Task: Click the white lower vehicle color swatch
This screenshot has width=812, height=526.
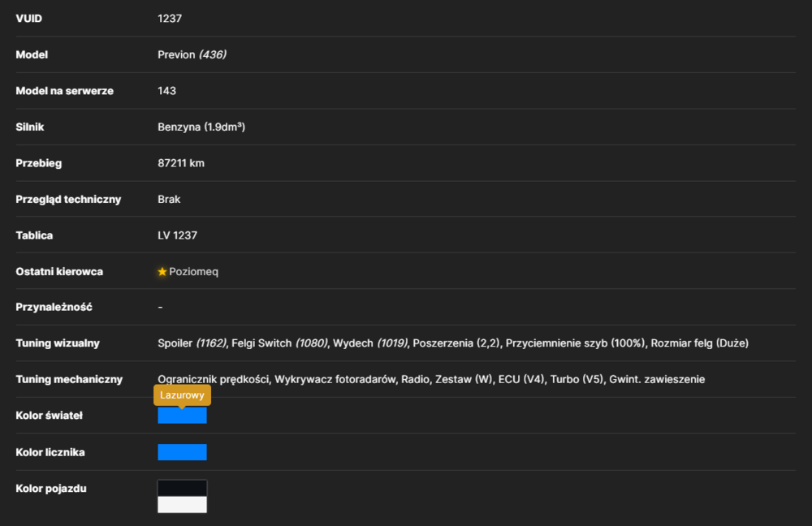Action: tap(182, 504)
